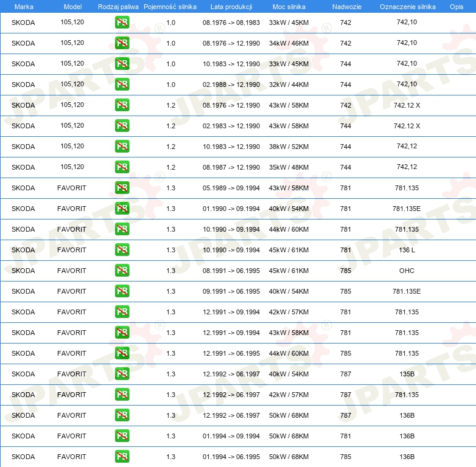Select the date range 08.1987 -> 12.1990
The height and width of the screenshot is (467, 476).
click(231, 167)
